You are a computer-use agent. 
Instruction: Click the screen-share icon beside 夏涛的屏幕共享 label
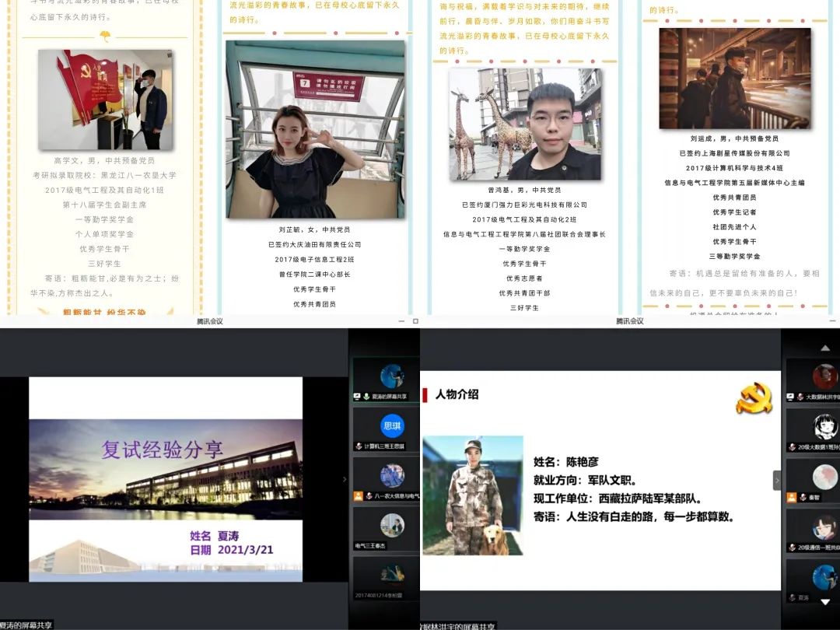[x=357, y=396]
